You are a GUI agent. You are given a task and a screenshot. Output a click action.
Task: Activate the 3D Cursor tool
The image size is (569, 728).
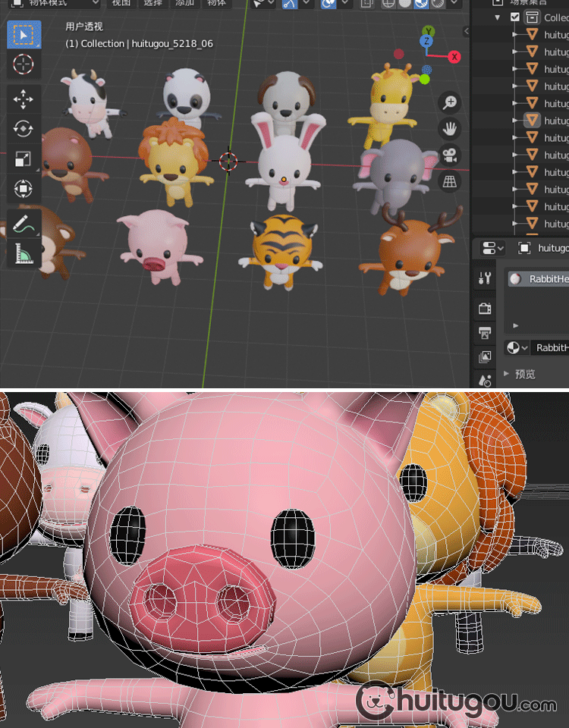coord(24,64)
